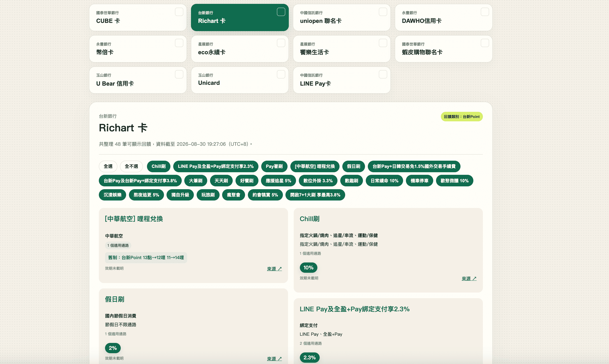This screenshot has width=609, height=364.
Task: Check the U Bear 信用卡 checkbox
Action: pyautogui.click(x=179, y=74)
